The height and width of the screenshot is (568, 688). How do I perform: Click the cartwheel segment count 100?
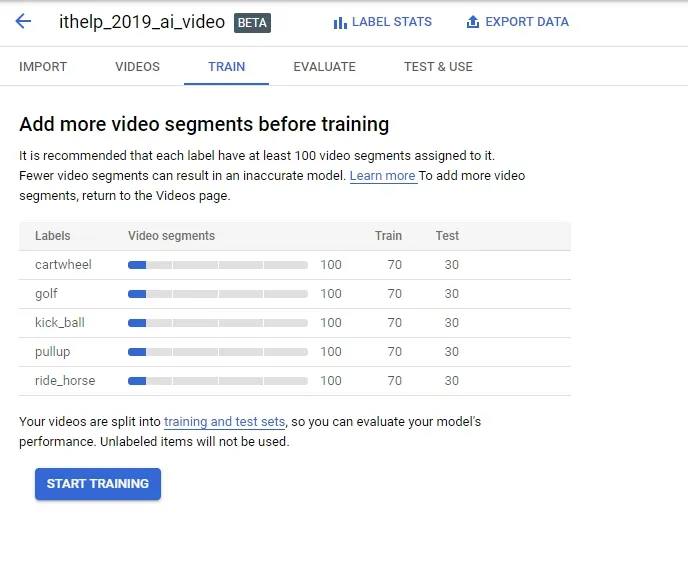coord(331,265)
